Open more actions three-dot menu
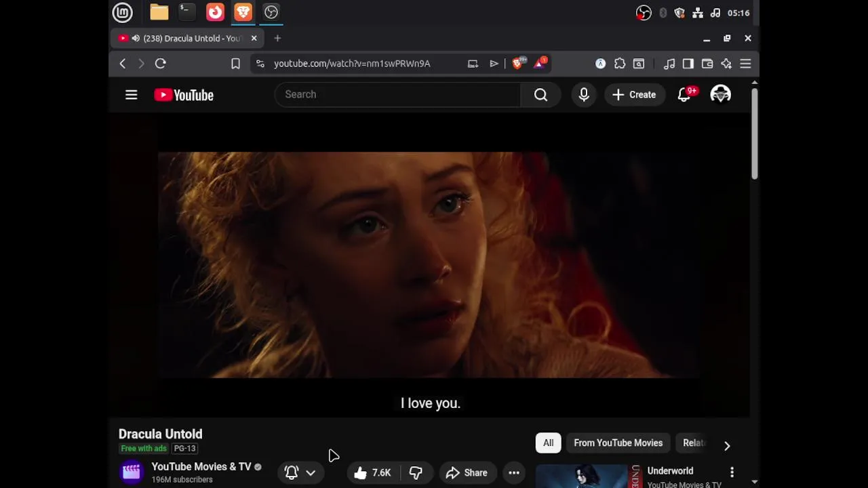The image size is (868, 488). pos(514,473)
